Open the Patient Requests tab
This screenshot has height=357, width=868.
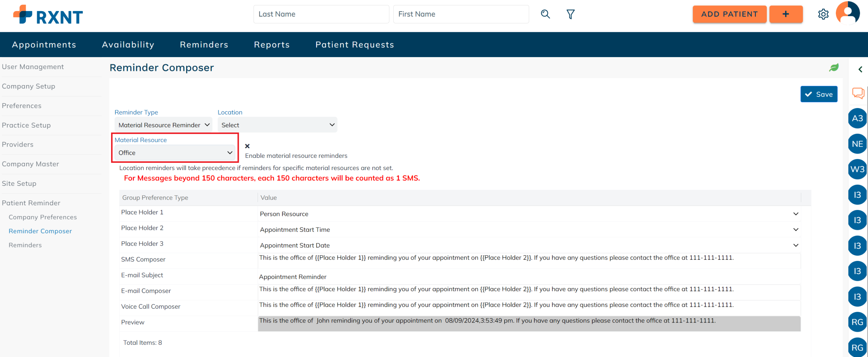pos(354,45)
